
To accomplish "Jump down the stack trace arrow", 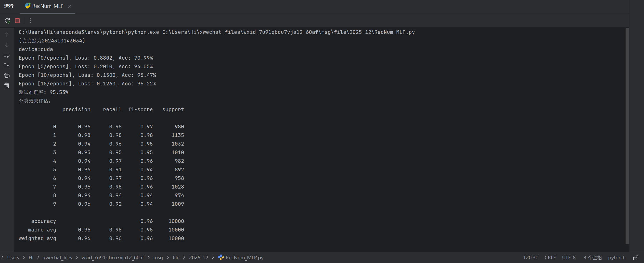I will 7,45.
